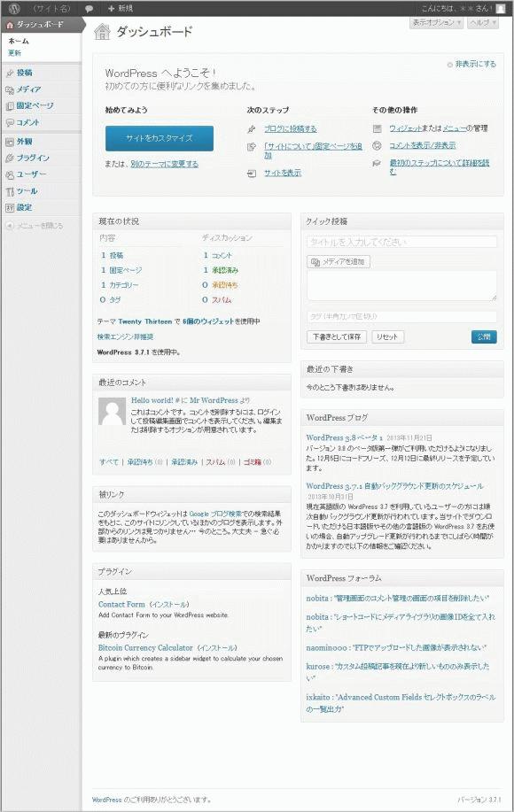Click the Contact Form plugin link

pyautogui.click(x=121, y=604)
